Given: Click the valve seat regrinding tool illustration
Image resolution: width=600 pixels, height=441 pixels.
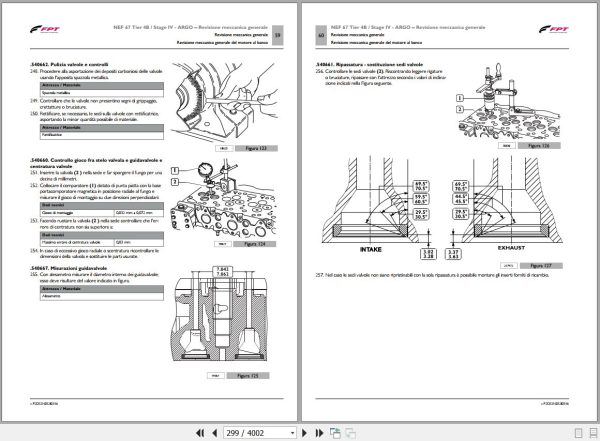Looking at the screenshot, I should [509, 102].
